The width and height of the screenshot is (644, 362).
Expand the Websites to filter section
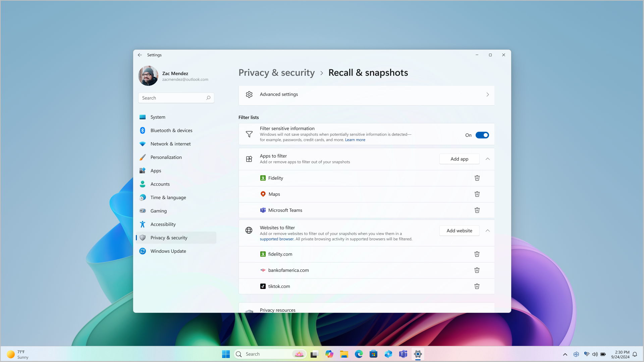(x=487, y=230)
